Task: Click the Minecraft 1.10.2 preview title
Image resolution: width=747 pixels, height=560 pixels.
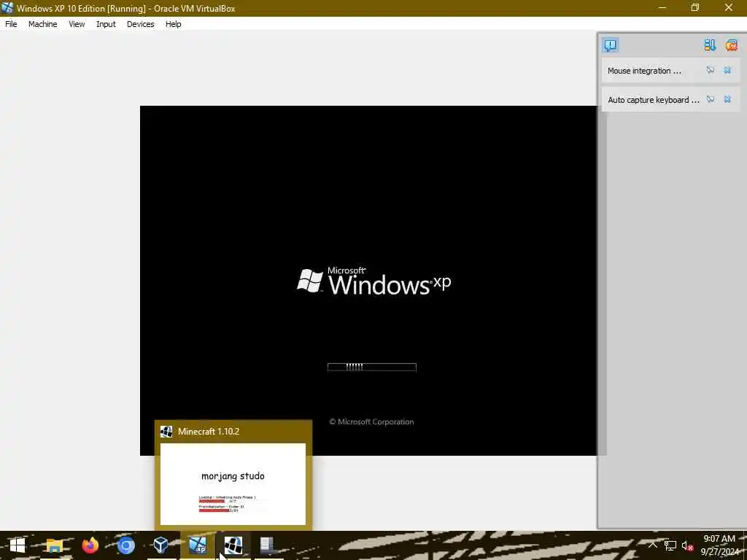Action: 209,432
